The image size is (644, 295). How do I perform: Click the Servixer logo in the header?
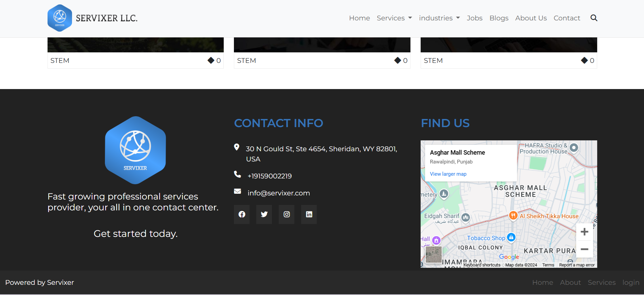[92, 18]
